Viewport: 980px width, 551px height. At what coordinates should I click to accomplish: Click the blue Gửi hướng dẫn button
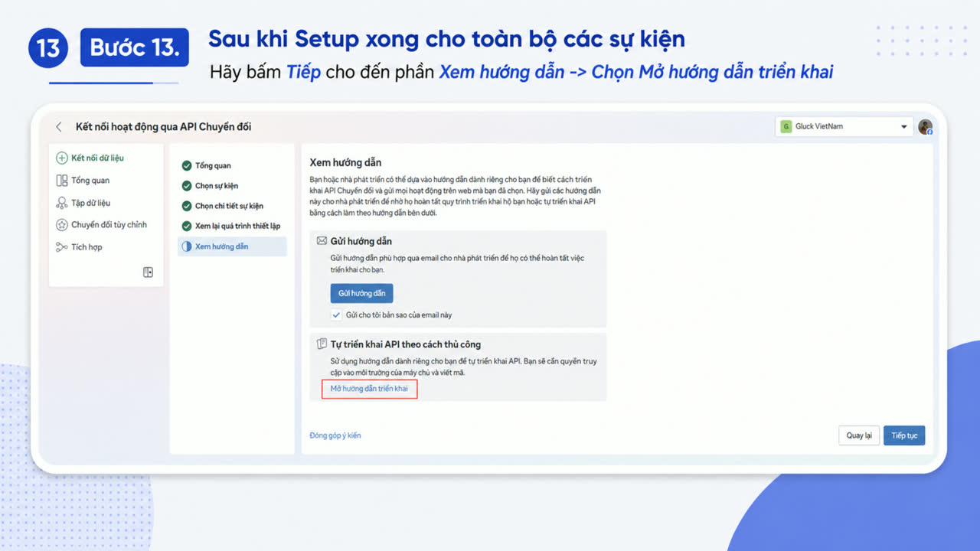(x=361, y=293)
